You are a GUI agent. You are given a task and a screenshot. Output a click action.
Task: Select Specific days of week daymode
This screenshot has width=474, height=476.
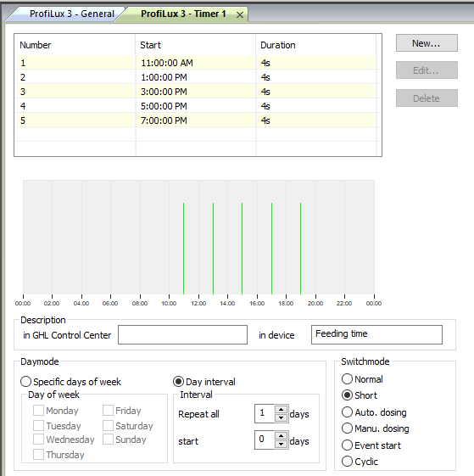70,382
